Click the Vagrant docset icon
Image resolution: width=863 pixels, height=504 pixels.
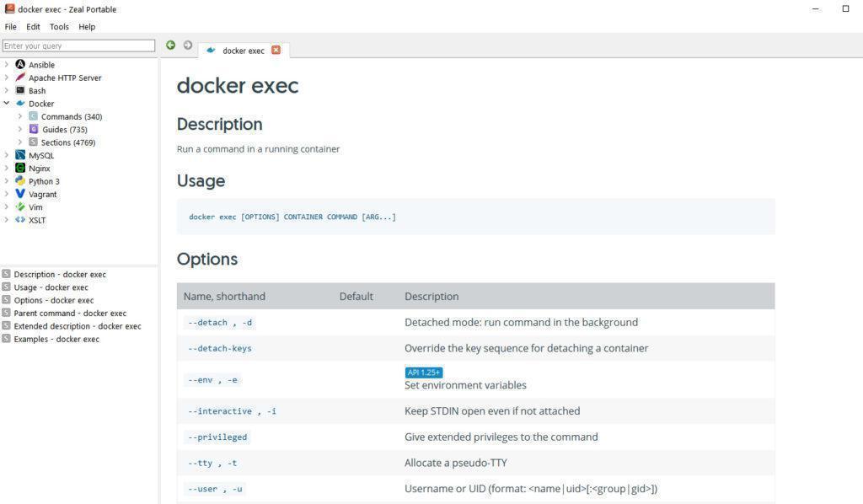tap(20, 194)
